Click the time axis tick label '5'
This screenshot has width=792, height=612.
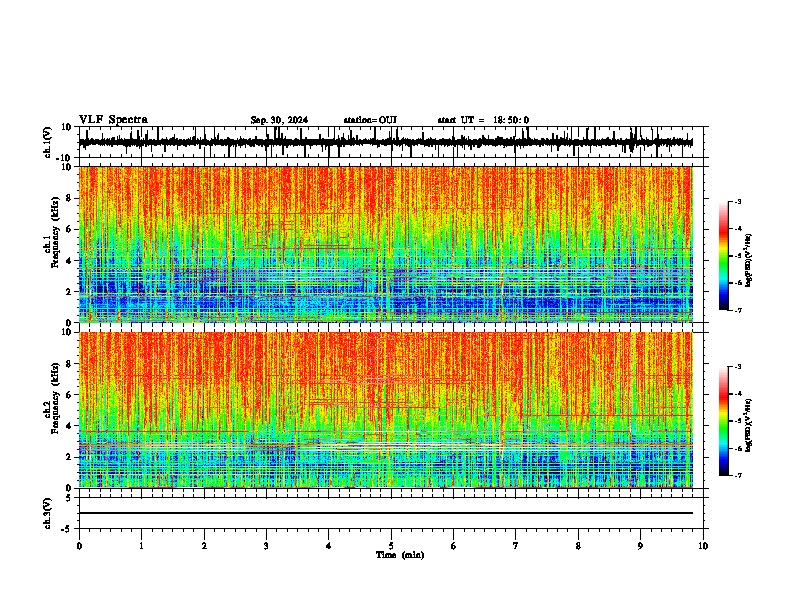pos(391,546)
